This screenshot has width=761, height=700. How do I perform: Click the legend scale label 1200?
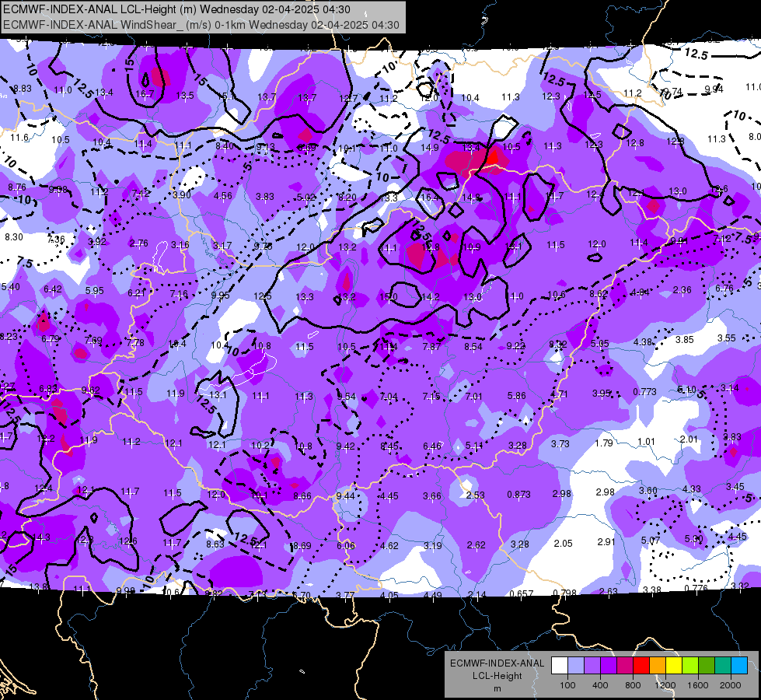(665, 685)
